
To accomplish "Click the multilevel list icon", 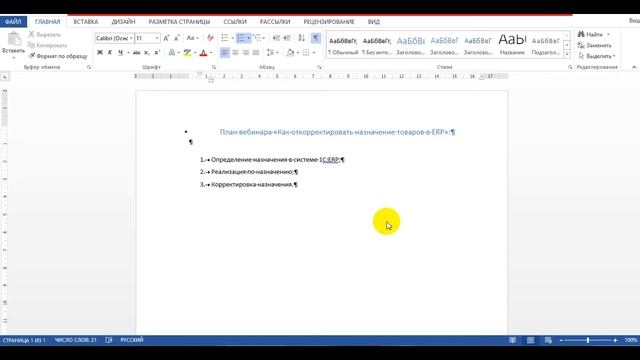I will pyautogui.click(x=257, y=38).
